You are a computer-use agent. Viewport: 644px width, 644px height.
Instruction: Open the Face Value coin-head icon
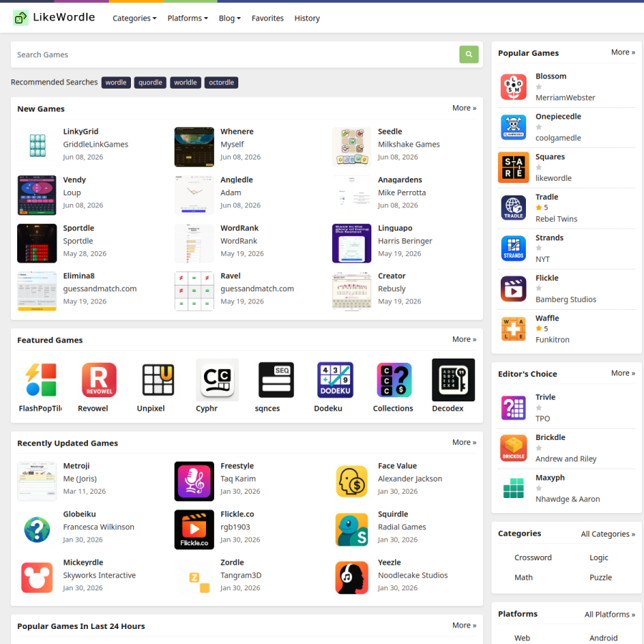click(x=351, y=481)
